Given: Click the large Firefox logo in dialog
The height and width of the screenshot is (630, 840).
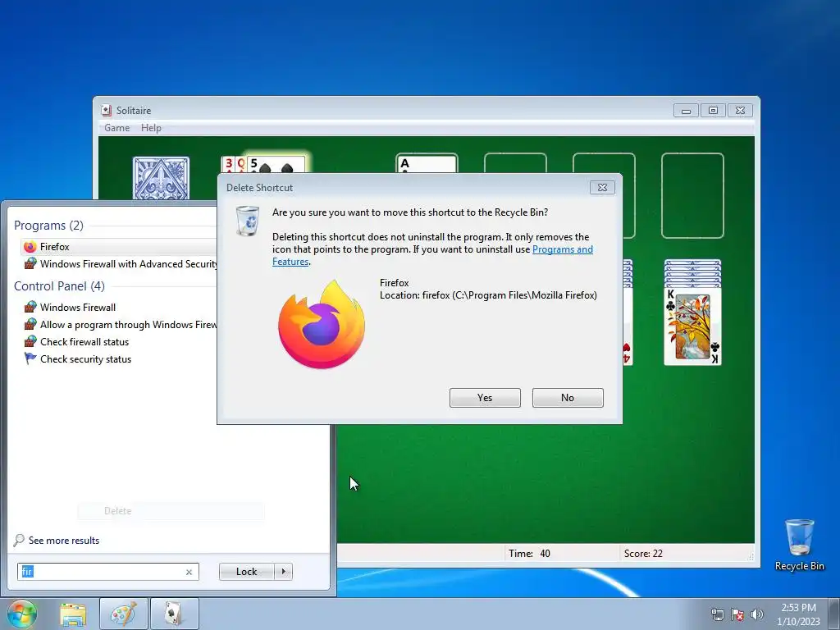Looking at the screenshot, I should (322, 324).
